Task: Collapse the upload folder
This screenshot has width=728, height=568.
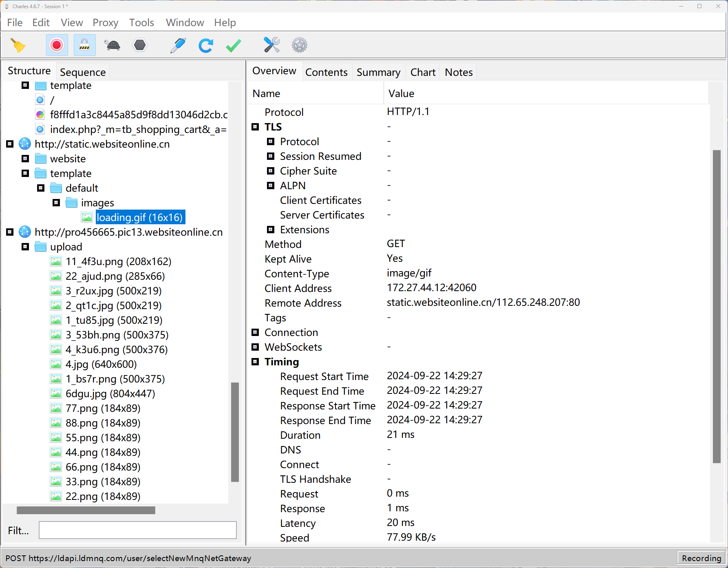Action: click(25, 247)
